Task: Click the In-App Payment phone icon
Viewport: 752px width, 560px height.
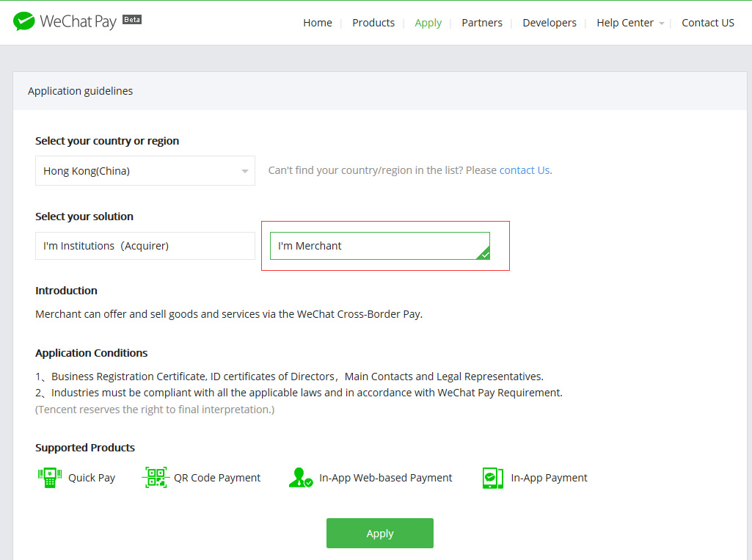Action: pos(492,478)
